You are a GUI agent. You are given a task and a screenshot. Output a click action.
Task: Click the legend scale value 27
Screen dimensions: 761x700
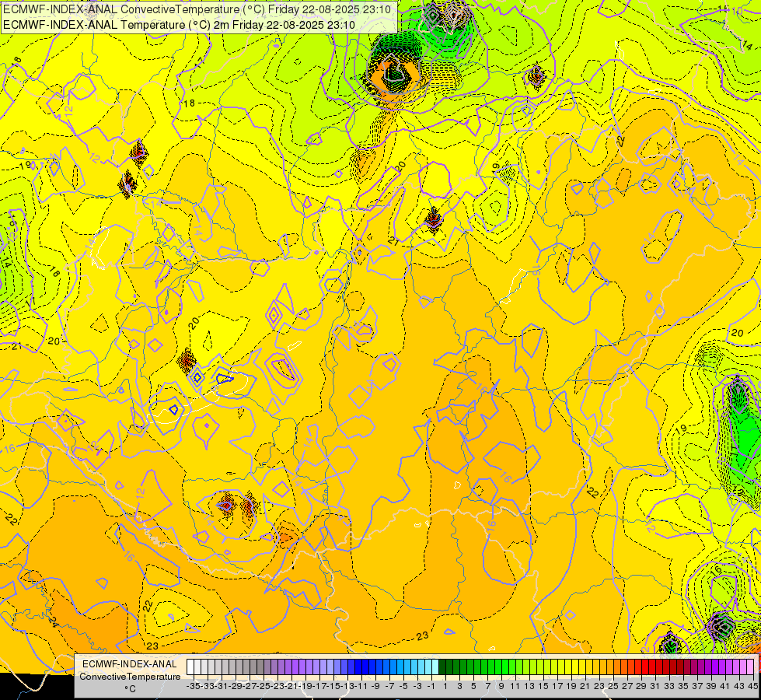coord(627,687)
